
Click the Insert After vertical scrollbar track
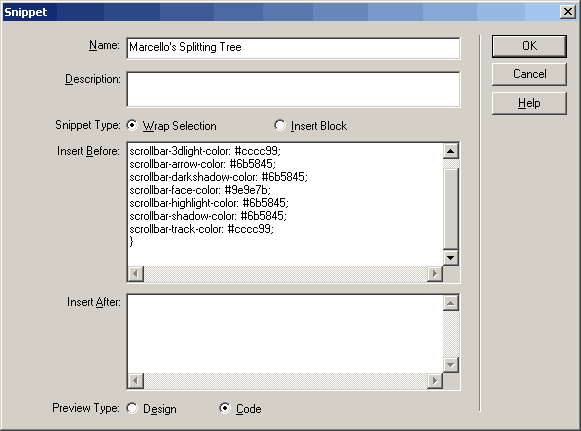[x=451, y=334]
